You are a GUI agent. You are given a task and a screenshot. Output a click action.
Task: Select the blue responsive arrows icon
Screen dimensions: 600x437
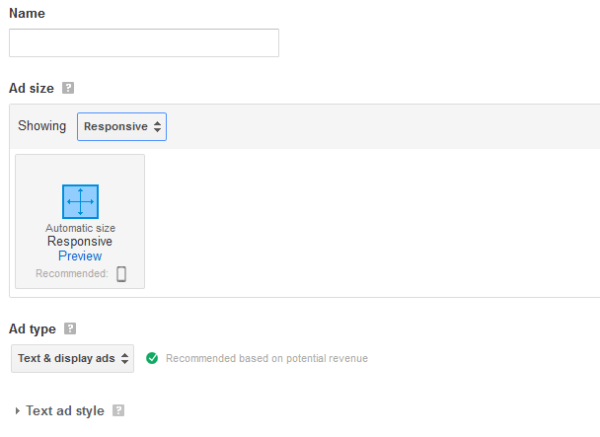[80, 201]
